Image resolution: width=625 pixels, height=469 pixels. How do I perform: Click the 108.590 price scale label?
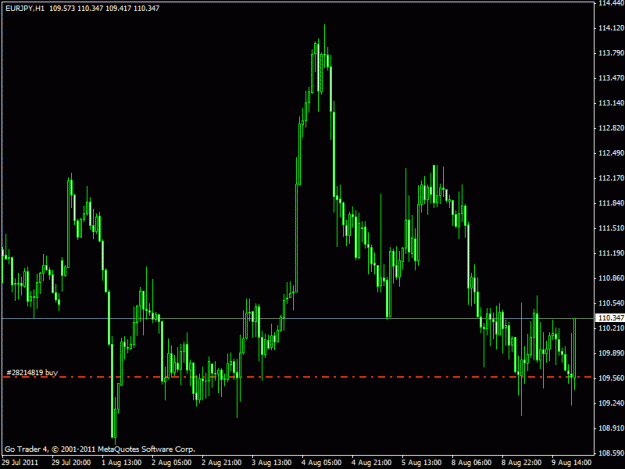[611, 453]
